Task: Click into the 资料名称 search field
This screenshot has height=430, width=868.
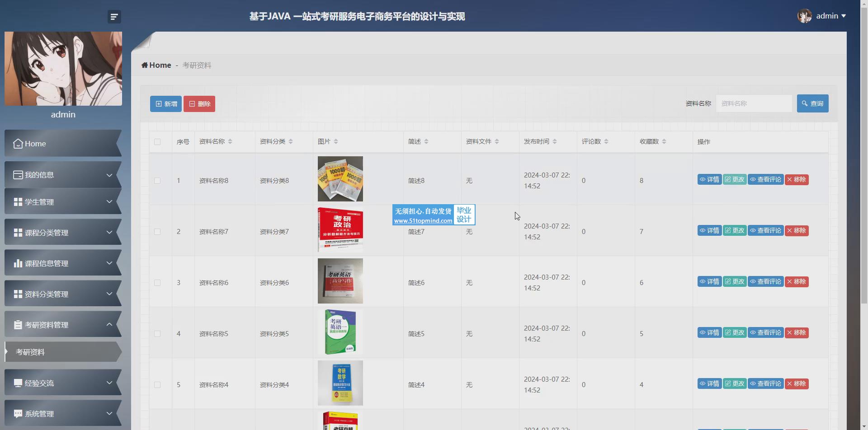Action: [x=754, y=103]
